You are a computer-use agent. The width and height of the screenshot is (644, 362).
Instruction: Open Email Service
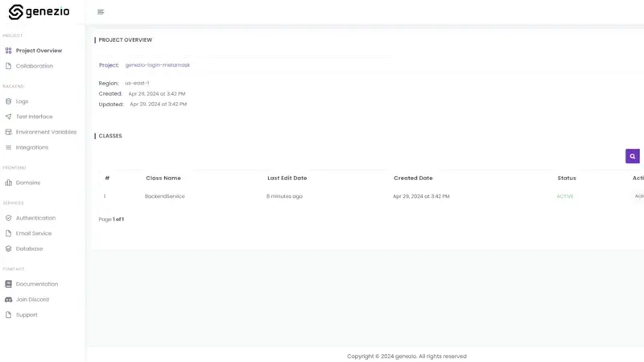point(34,233)
